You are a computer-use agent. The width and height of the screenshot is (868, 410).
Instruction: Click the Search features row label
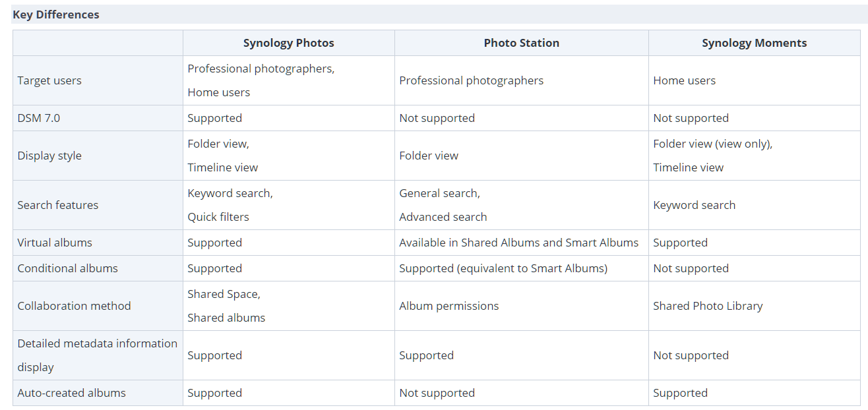pyautogui.click(x=58, y=205)
